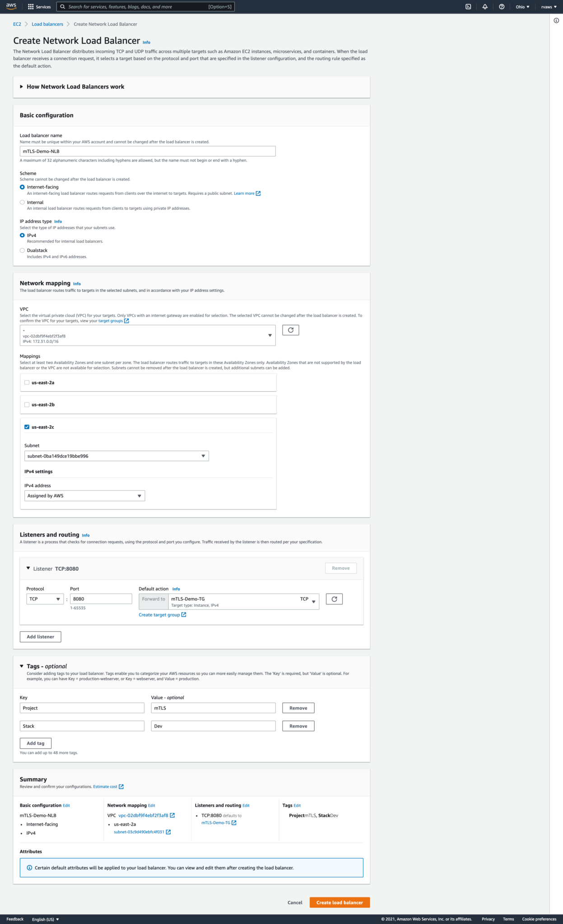Click the Cancel button
This screenshot has width=563, height=924.
pyautogui.click(x=295, y=902)
